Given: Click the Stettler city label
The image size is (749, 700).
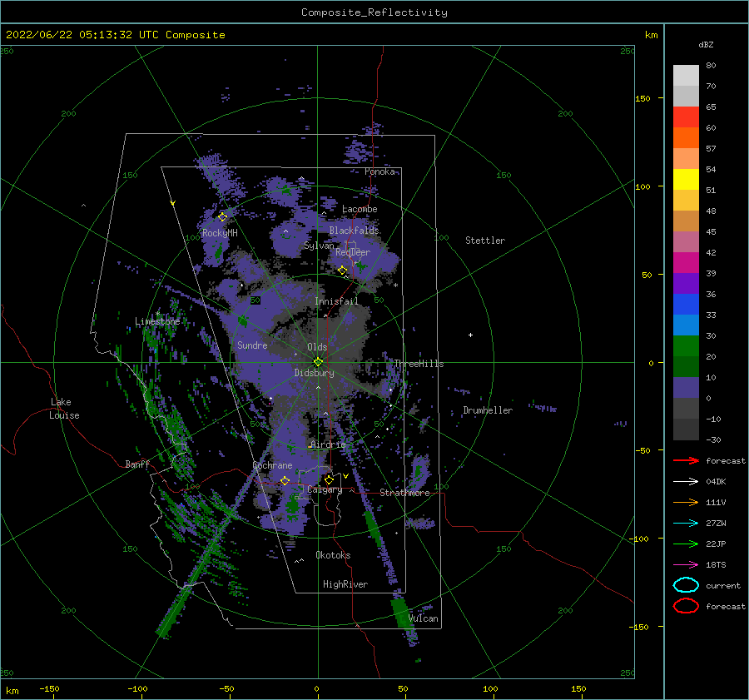Looking at the screenshot, I should click(x=485, y=241).
